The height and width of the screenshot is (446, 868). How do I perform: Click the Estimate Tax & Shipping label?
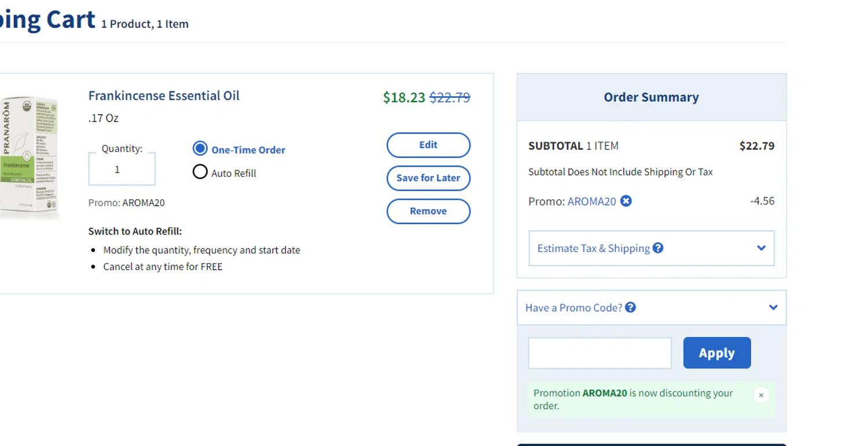click(x=593, y=248)
